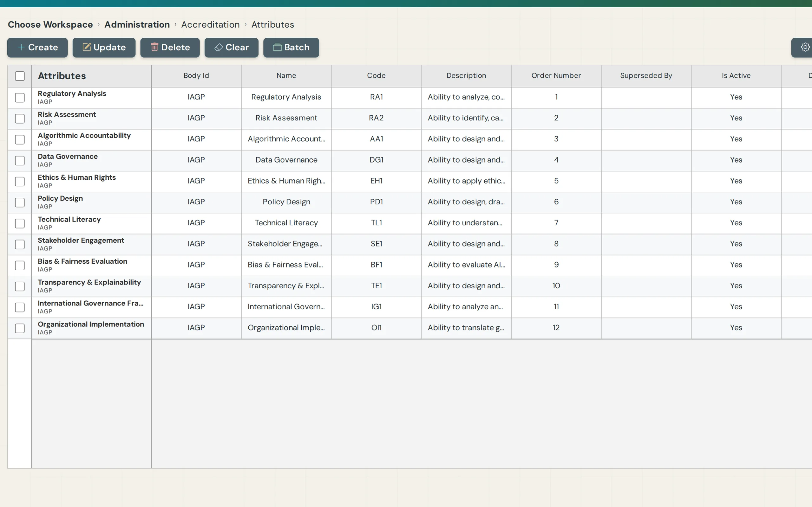The width and height of the screenshot is (812, 507).
Task: Click the Create button plus icon
Action: [21, 47]
